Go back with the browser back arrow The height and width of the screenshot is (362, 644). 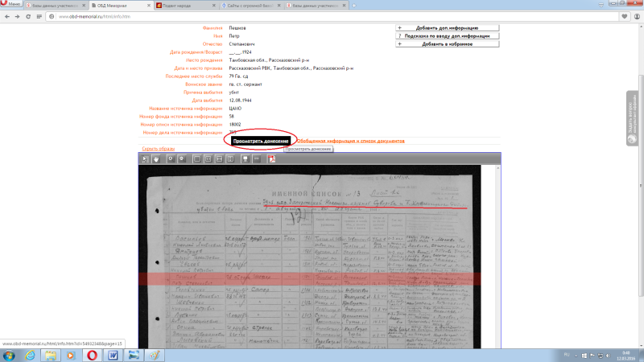7,16
